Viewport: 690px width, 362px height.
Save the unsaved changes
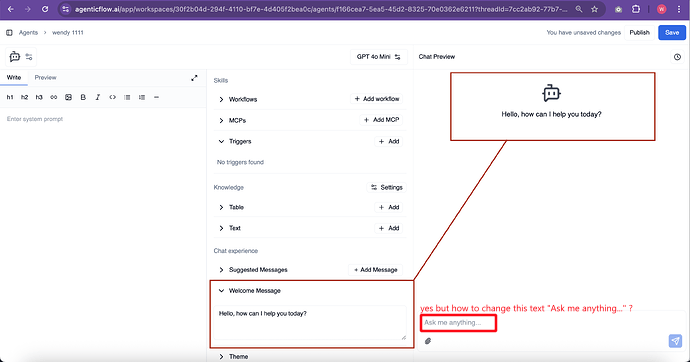coord(672,33)
